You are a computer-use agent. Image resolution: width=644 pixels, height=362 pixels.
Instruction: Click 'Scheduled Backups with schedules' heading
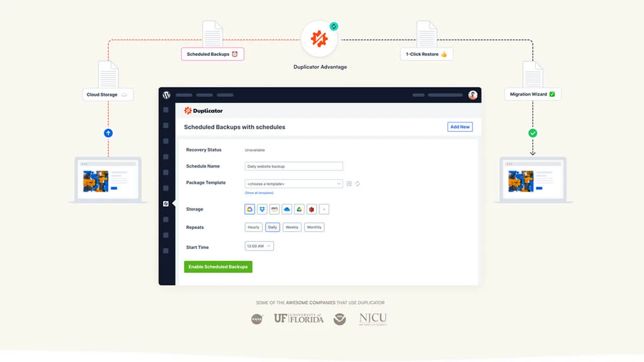click(x=234, y=127)
